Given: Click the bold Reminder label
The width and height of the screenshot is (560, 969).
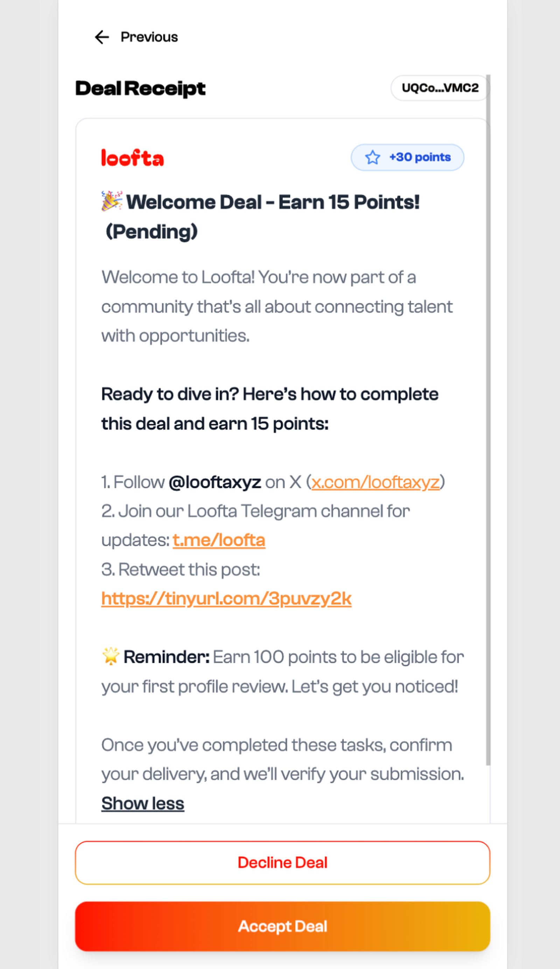Looking at the screenshot, I should coord(166,657).
